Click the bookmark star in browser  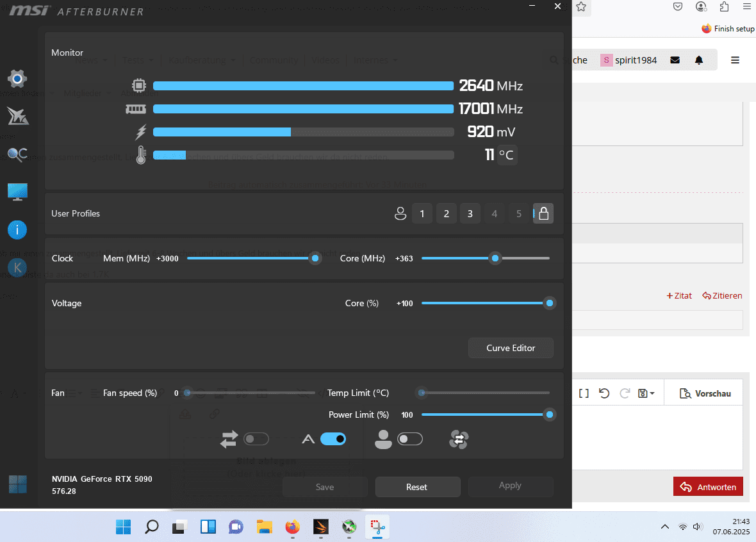[x=581, y=7]
